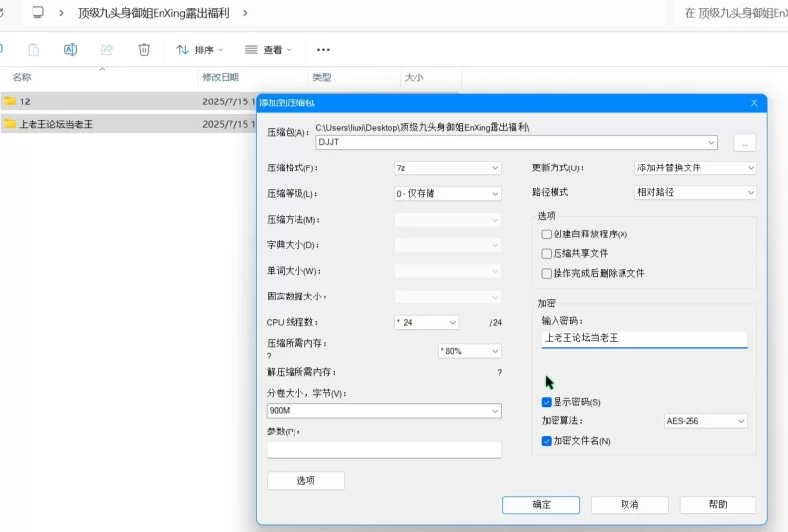Sort by 类型 column header
The image size is (788, 532).
[x=322, y=77]
